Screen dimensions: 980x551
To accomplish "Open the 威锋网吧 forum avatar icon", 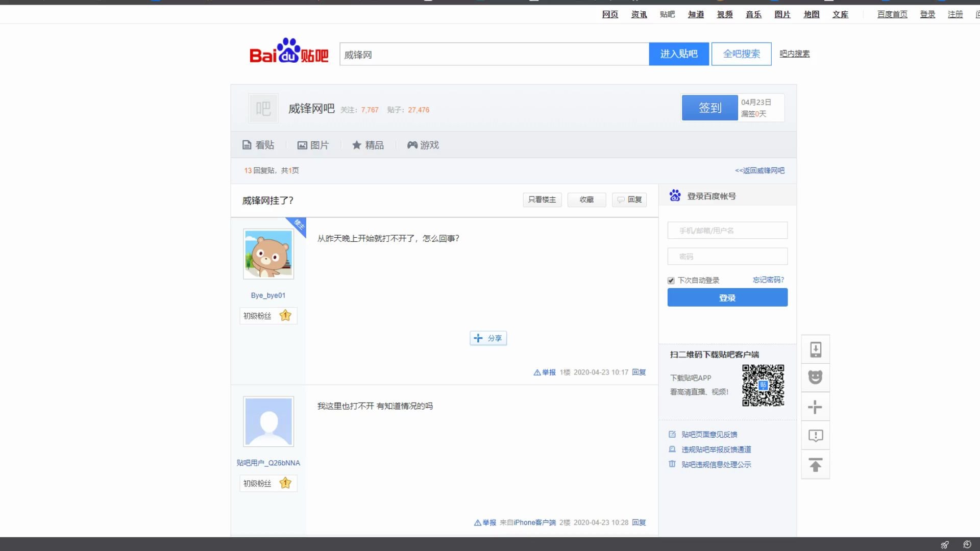I will [263, 108].
